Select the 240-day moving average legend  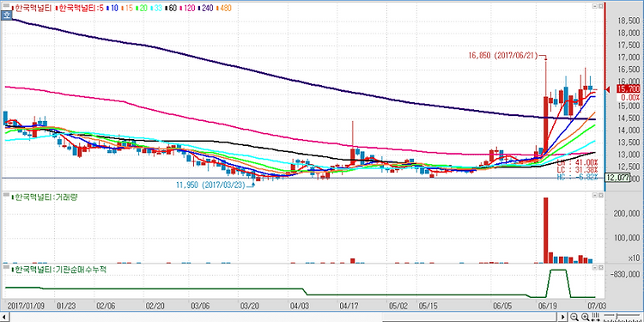coord(204,8)
